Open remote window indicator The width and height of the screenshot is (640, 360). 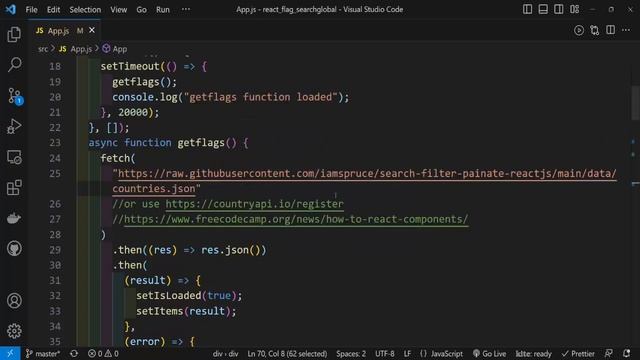pos(10,353)
